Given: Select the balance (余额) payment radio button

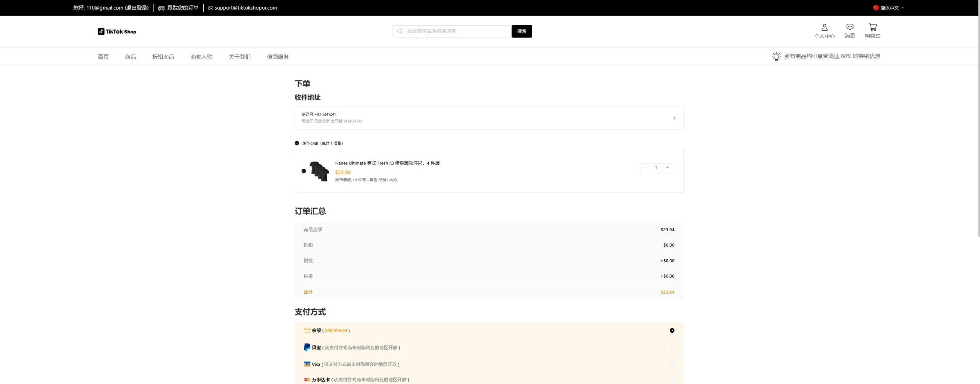Looking at the screenshot, I should click(x=672, y=330).
